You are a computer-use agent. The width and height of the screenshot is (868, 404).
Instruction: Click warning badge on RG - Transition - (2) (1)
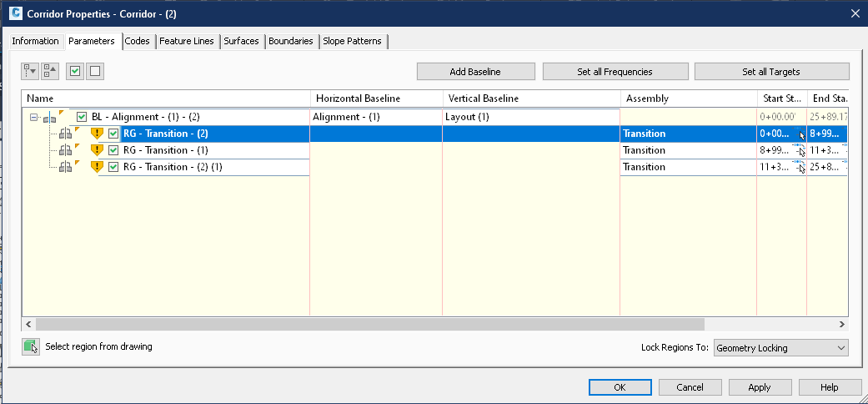(x=97, y=167)
